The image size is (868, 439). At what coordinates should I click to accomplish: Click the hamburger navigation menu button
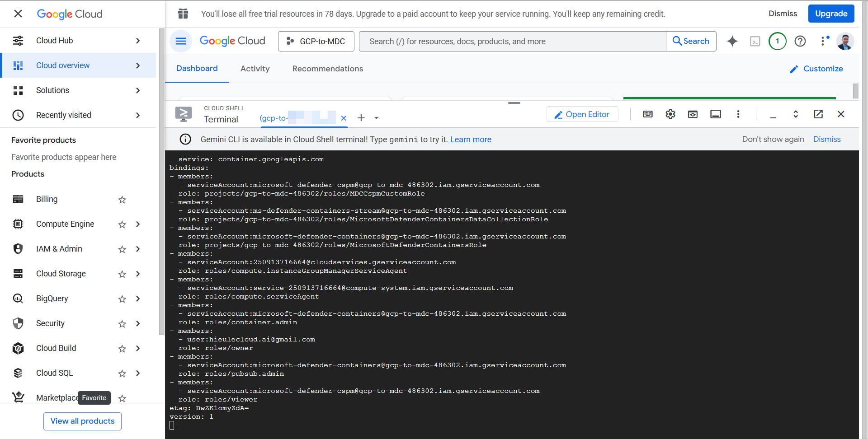click(181, 41)
